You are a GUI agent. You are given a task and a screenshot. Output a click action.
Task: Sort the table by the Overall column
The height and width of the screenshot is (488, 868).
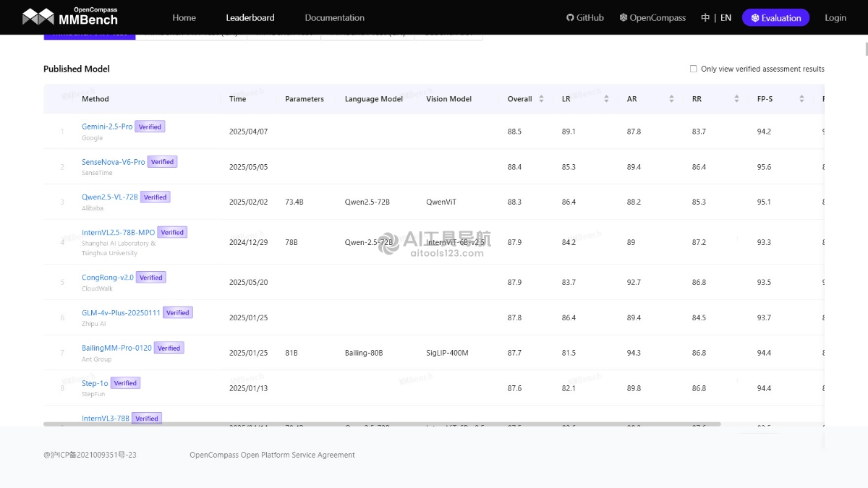point(541,99)
